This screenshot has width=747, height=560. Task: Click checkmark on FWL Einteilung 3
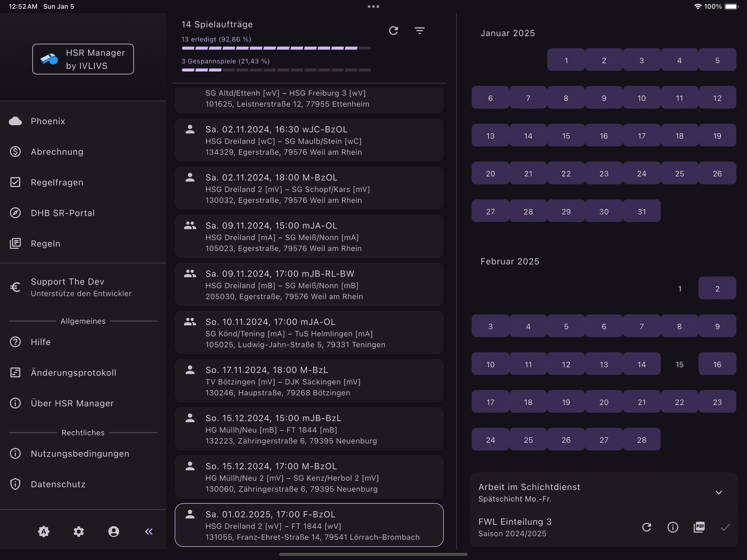click(725, 527)
